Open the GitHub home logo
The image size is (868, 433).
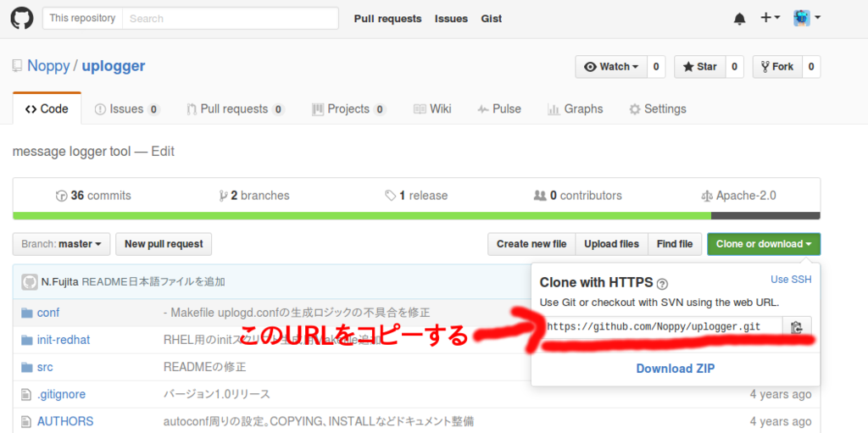tap(23, 19)
